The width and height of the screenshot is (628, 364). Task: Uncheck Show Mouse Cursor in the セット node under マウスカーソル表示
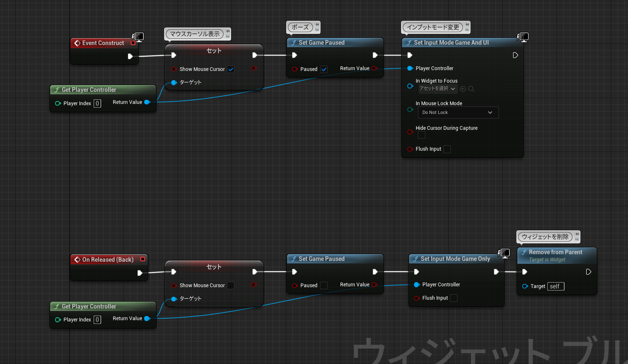pyautogui.click(x=231, y=69)
